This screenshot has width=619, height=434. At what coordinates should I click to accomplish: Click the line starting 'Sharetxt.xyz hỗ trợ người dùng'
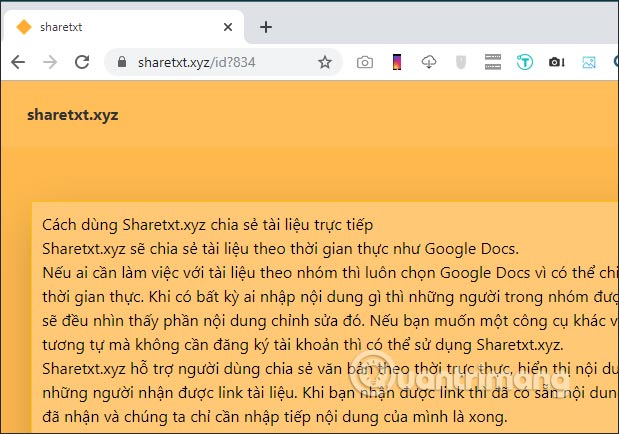click(x=330, y=369)
